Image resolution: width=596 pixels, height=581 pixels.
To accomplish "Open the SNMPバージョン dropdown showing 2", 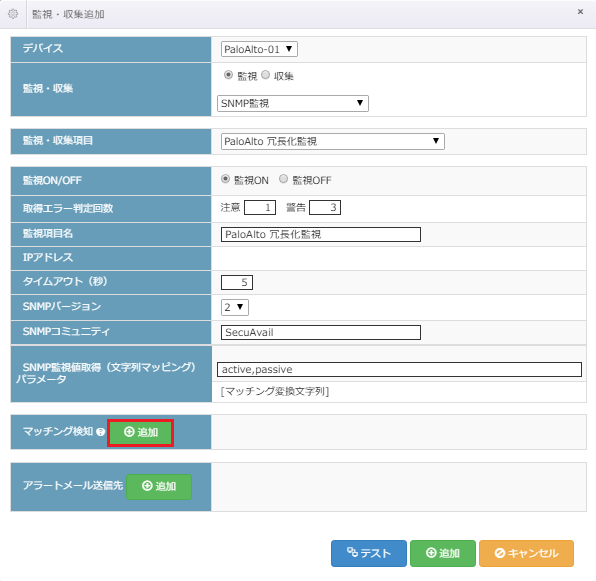I will (x=235, y=307).
